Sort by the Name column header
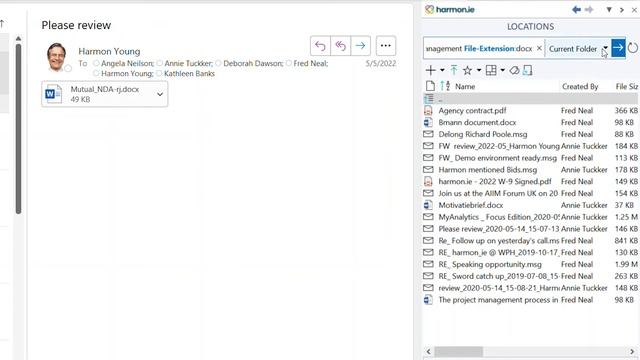Viewport: 640px width, 360px height. [x=465, y=87]
